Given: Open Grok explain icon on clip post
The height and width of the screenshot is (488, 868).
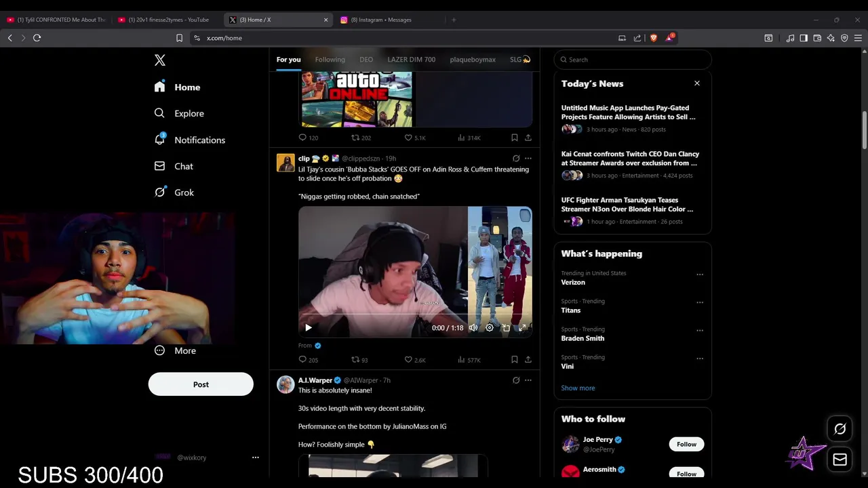Looking at the screenshot, I should (x=516, y=159).
